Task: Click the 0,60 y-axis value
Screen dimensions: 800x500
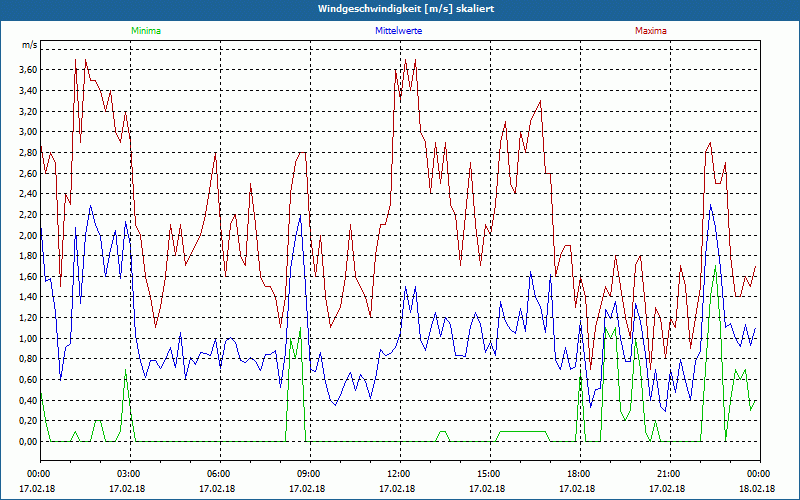Action: point(29,380)
